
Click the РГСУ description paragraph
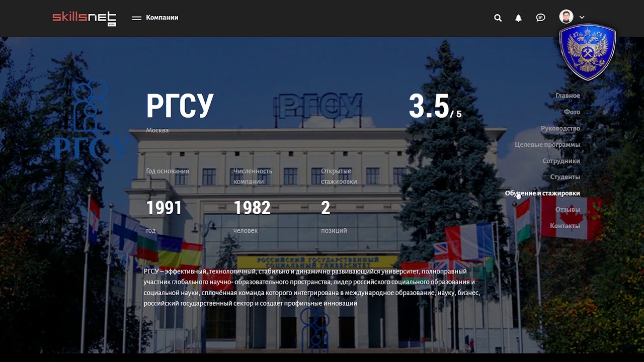click(312, 288)
